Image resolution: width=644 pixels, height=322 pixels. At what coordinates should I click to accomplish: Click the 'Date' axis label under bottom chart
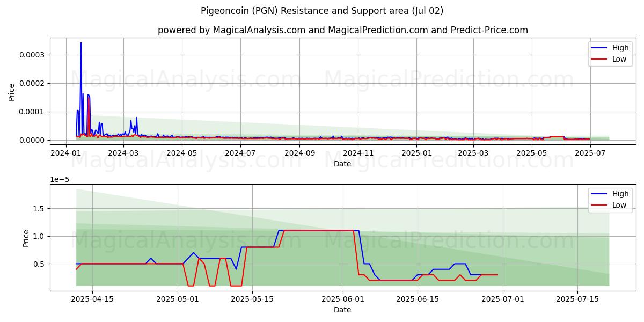point(342,310)
